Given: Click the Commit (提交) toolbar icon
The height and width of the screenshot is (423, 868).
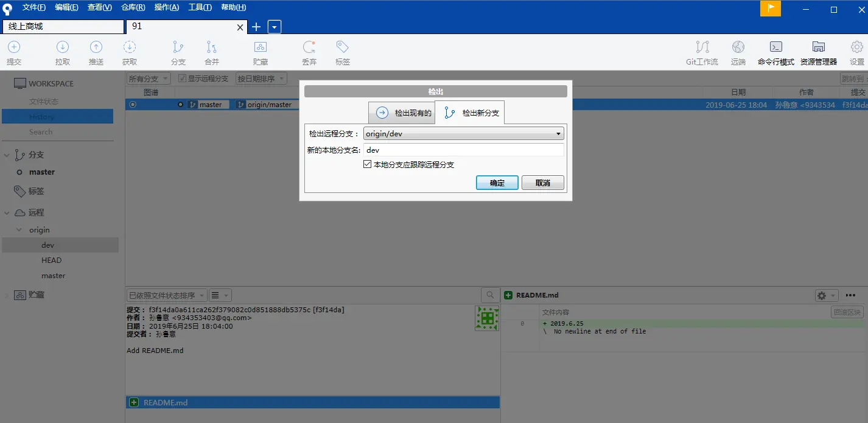Looking at the screenshot, I should (13, 47).
